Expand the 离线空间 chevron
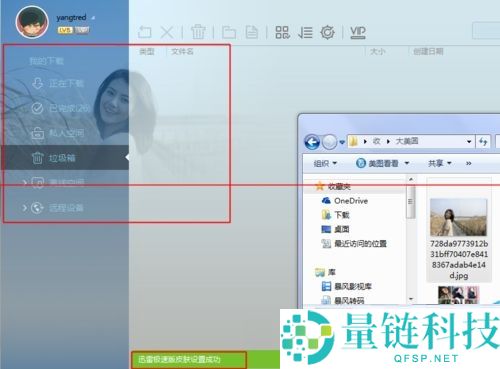The image size is (500, 369). (24, 182)
